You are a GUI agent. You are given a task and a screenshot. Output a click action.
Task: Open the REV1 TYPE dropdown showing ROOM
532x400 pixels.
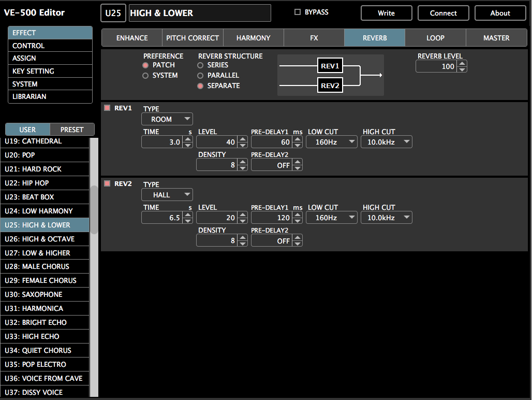[167, 119]
